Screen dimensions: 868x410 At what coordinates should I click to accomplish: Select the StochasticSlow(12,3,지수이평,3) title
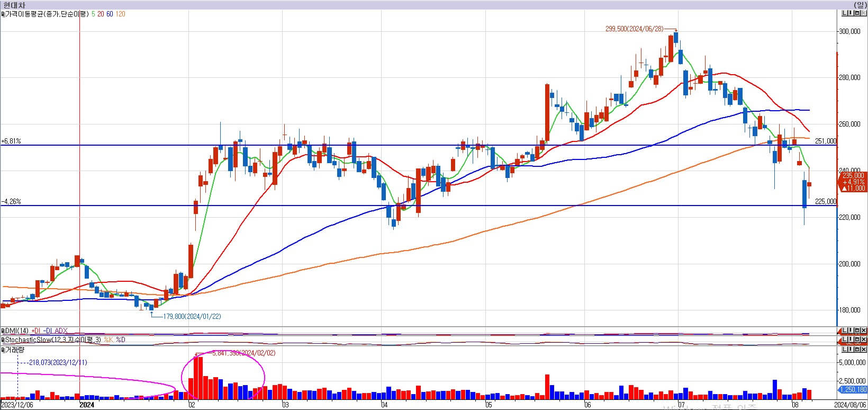53,340
